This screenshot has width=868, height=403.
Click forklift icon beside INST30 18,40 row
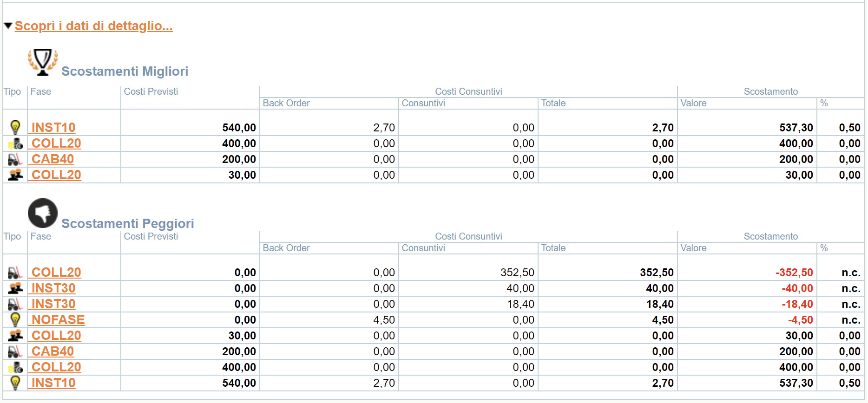coord(15,304)
